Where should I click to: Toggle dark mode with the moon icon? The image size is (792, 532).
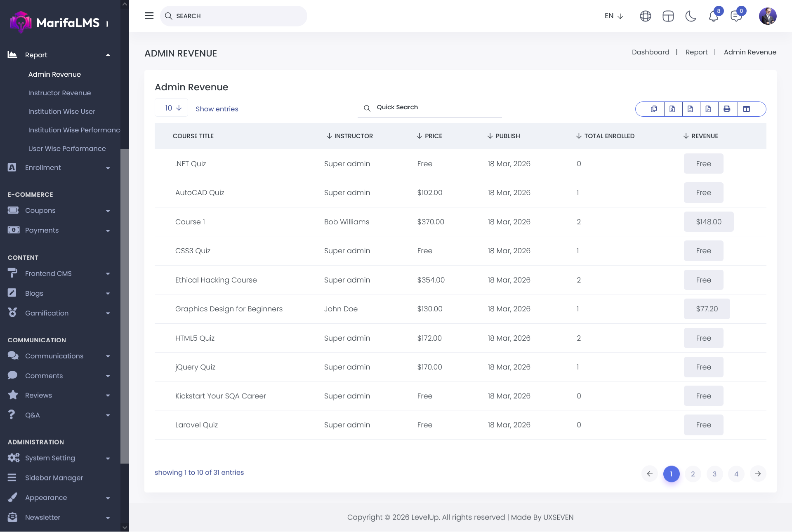tap(691, 16)
